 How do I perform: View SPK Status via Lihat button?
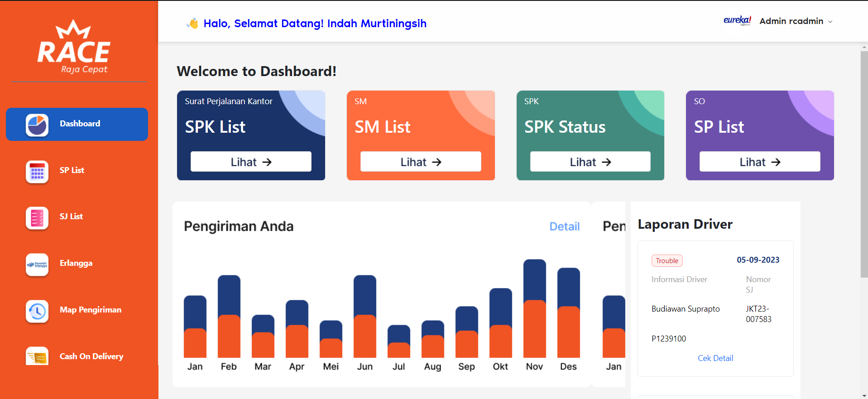point(590,162)
